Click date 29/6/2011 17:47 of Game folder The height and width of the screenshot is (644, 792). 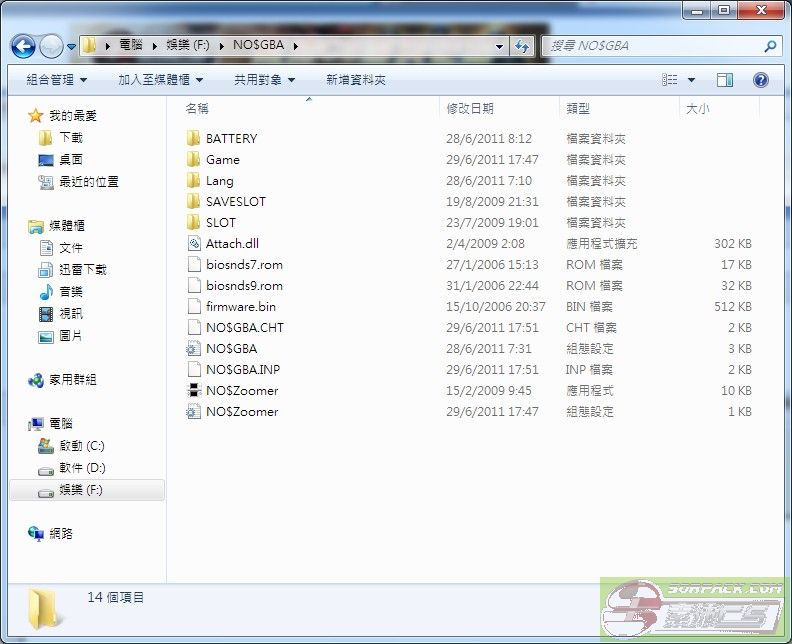492,160
